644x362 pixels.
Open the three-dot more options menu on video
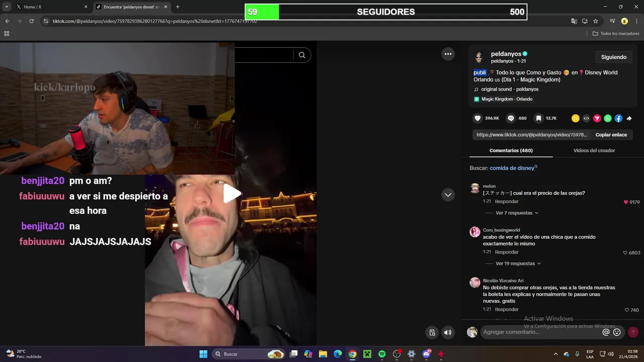448,54
